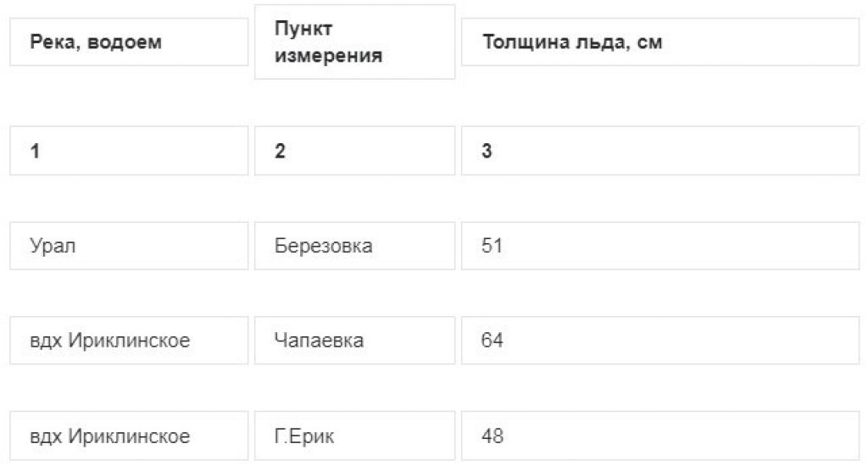Viewport: 868px width, 466px height.
Task: Click the 'Урал' river cell
Action: click(x=129, y=246)
